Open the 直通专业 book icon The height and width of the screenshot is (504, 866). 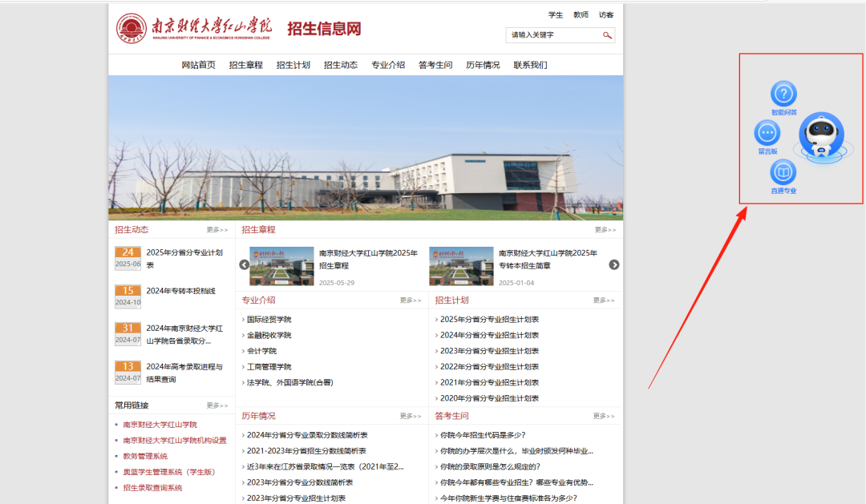click(783, 172)
